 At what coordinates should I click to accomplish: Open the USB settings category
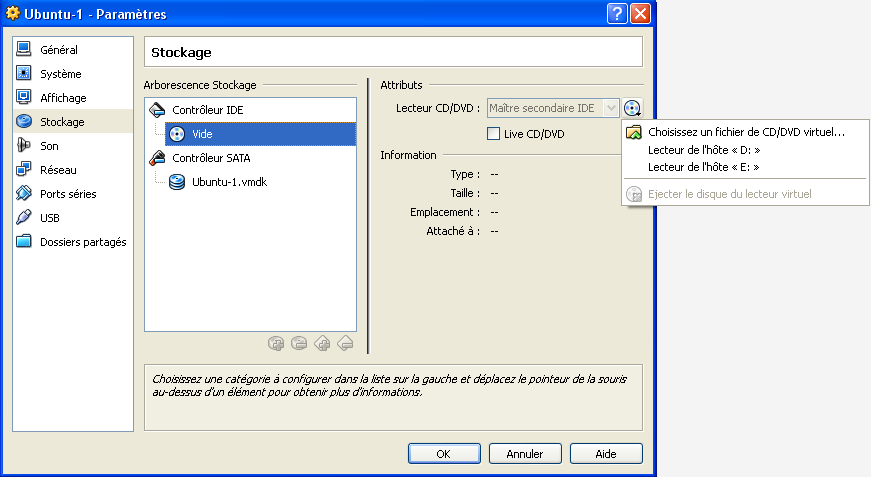point(73,218)
